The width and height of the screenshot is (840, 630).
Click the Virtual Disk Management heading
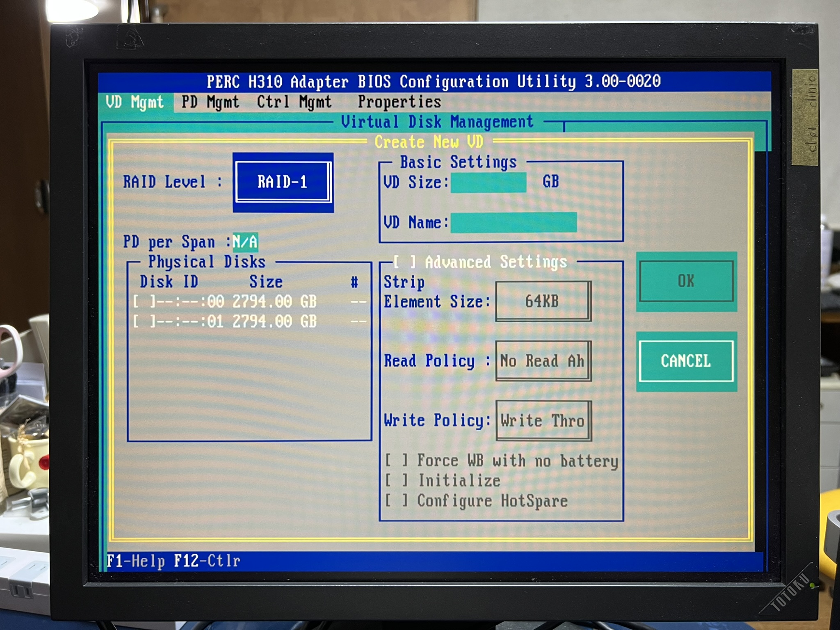[437, 122]
